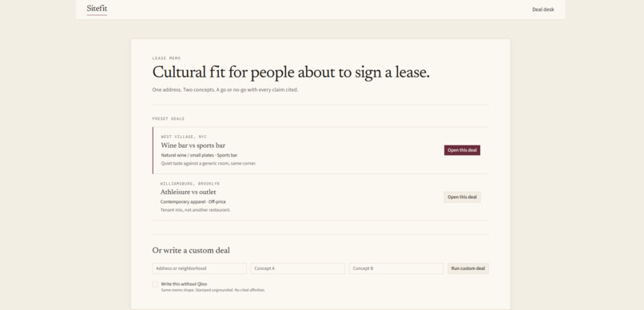Select the Wine bar vs sports bar title
The height and width of the screenshot is (310, 644).
[193, 145]
